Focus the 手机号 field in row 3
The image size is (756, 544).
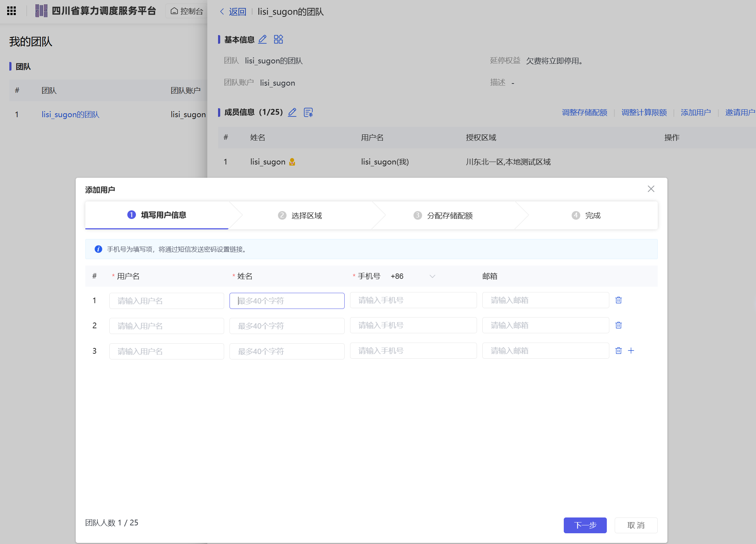(414, 350)
